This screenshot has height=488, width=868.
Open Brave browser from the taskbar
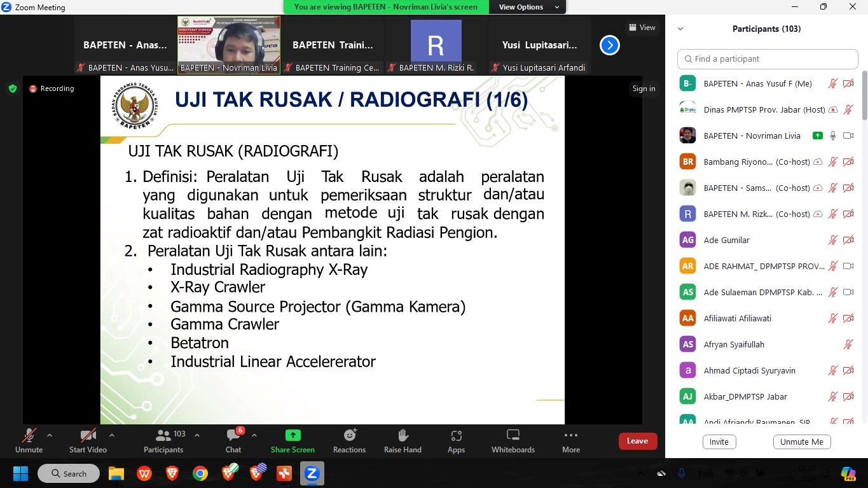coord(172,473)
